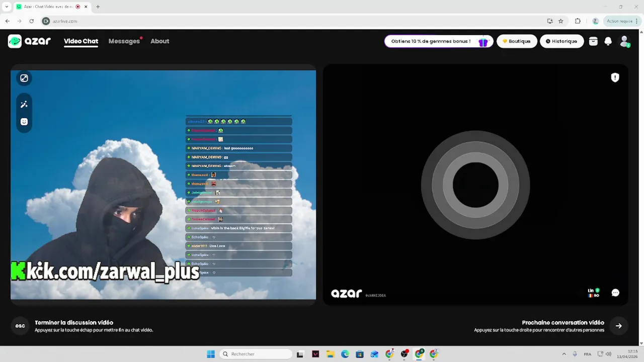This screenshot has height=362, width=644.
Task: Close the Azar browser tab
Action: [x=85, y=7]
